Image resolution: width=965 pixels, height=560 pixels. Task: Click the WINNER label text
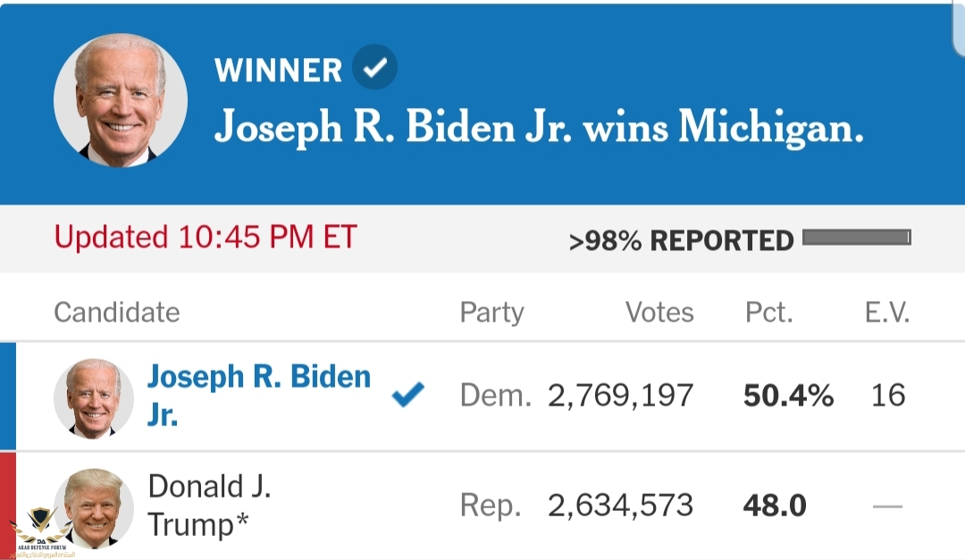point(278,70)
